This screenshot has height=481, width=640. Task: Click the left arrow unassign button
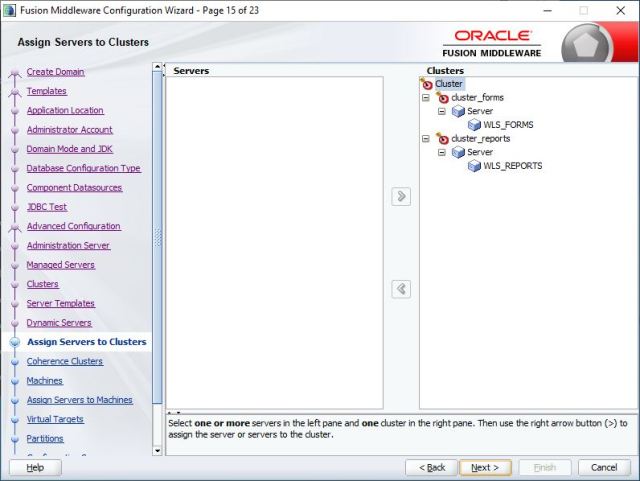click(401, 289)
